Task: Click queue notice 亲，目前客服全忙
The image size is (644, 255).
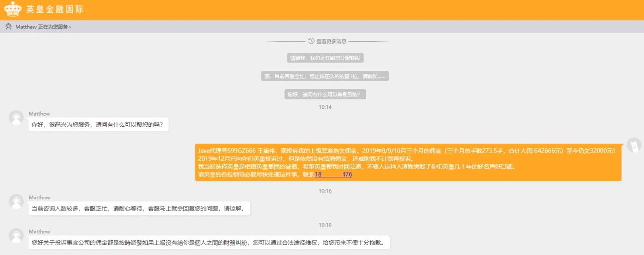Action: point(325,76)
